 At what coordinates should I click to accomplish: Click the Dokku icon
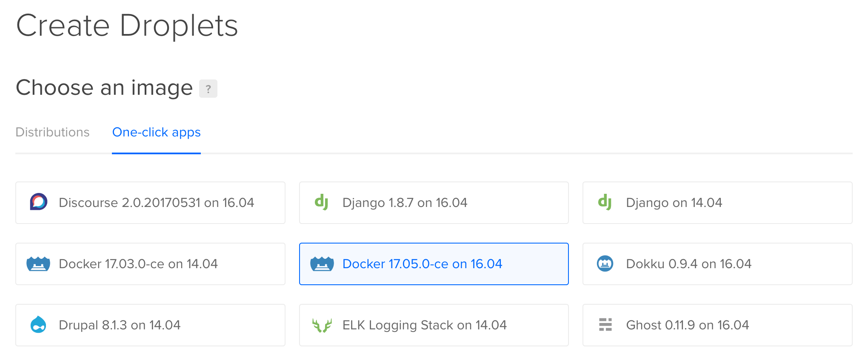[x=605, y=263]
